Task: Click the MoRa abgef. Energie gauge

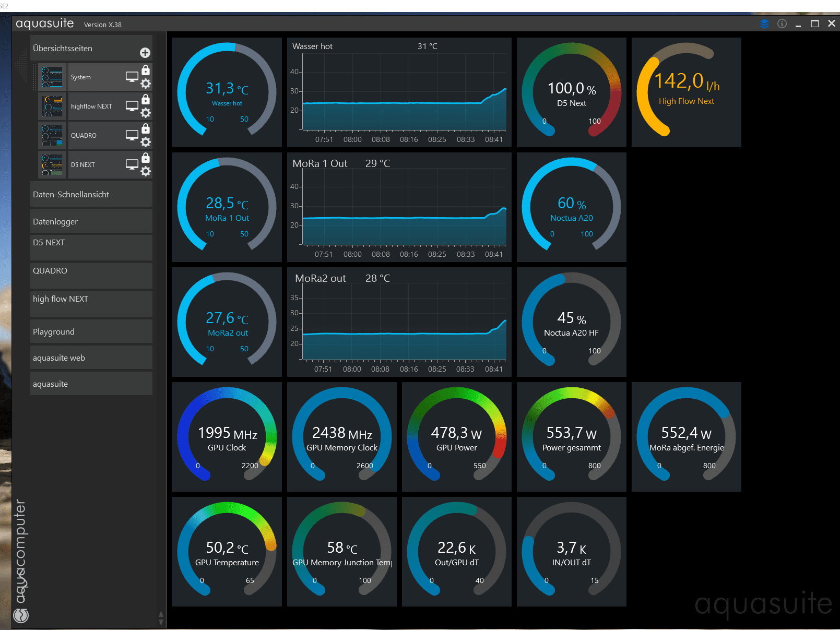Action: click(687, 437)
